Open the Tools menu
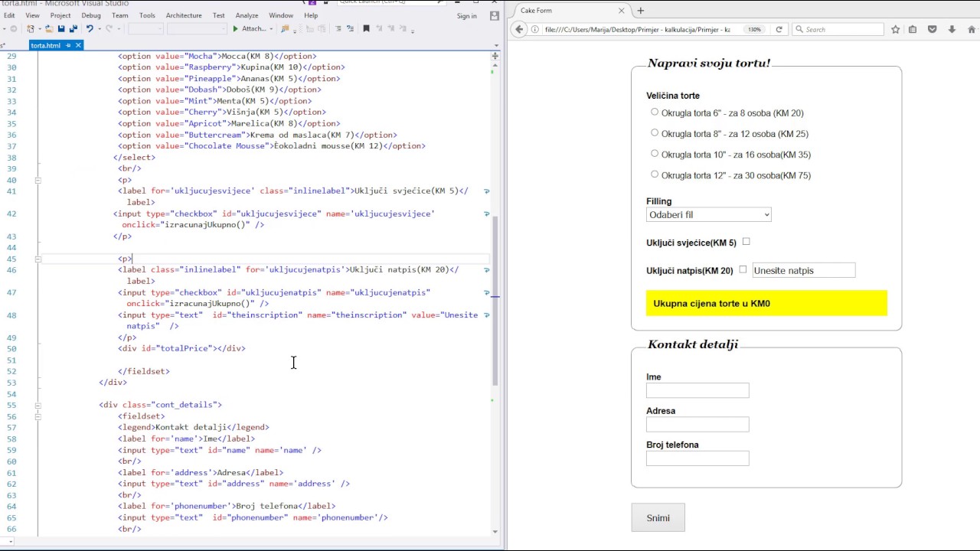Viewport: 980px width, 551px height. (x=147, y=15)
